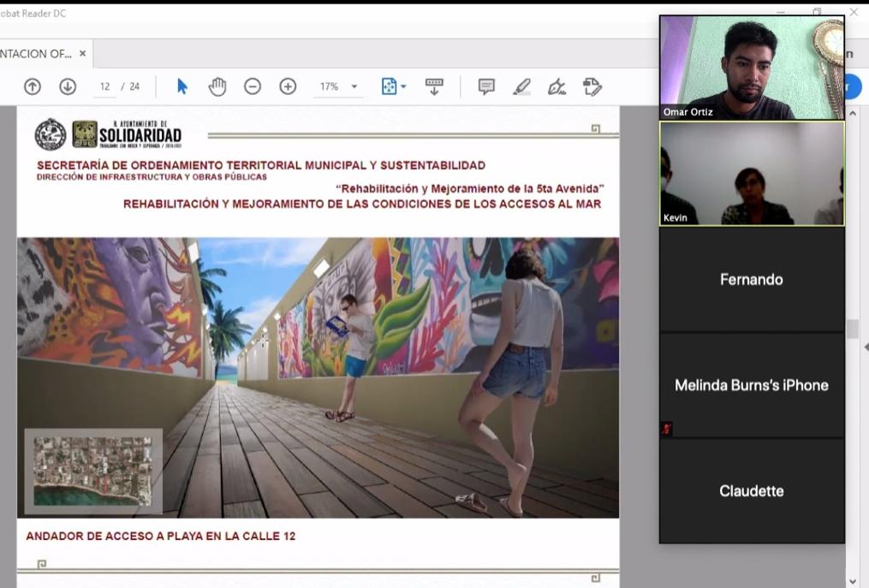Expand the 17% zoom level dropdown
This screenshot has height=588, width=869.
click(354, 86)
